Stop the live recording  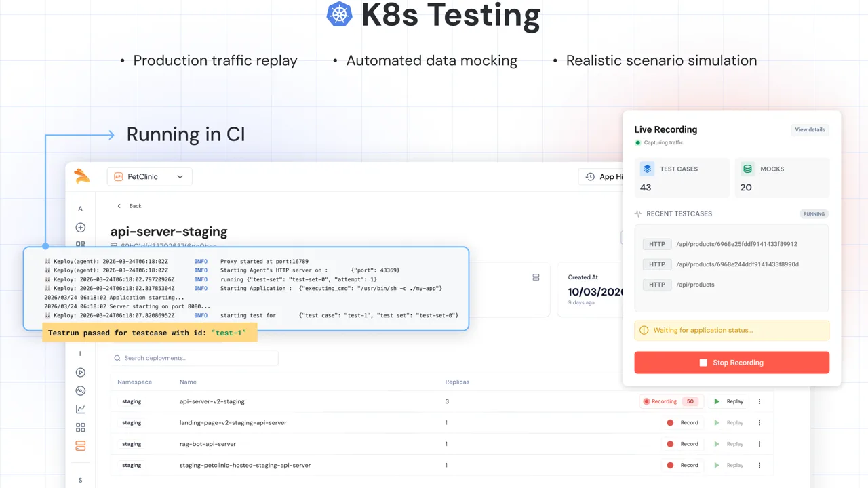coord(732,363)
